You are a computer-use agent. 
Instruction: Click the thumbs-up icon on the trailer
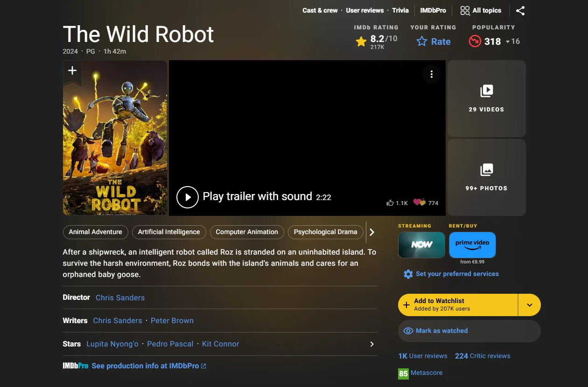click(x=390, y=202)
